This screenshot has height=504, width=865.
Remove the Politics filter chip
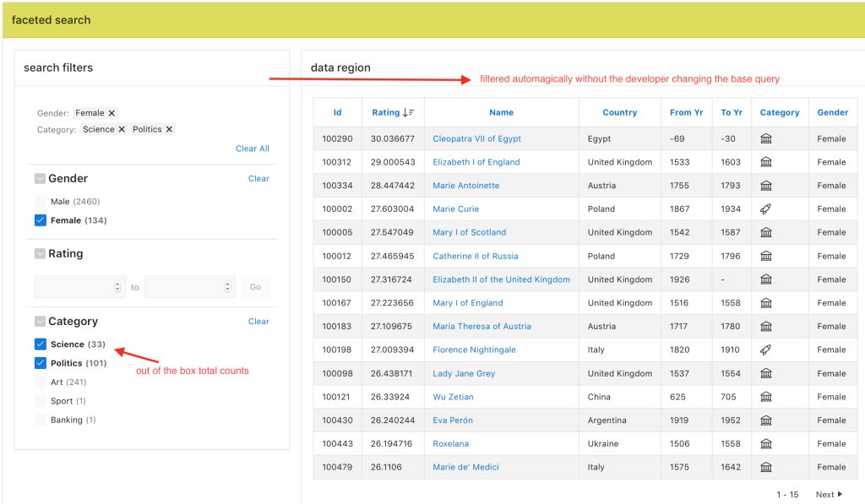169,129
